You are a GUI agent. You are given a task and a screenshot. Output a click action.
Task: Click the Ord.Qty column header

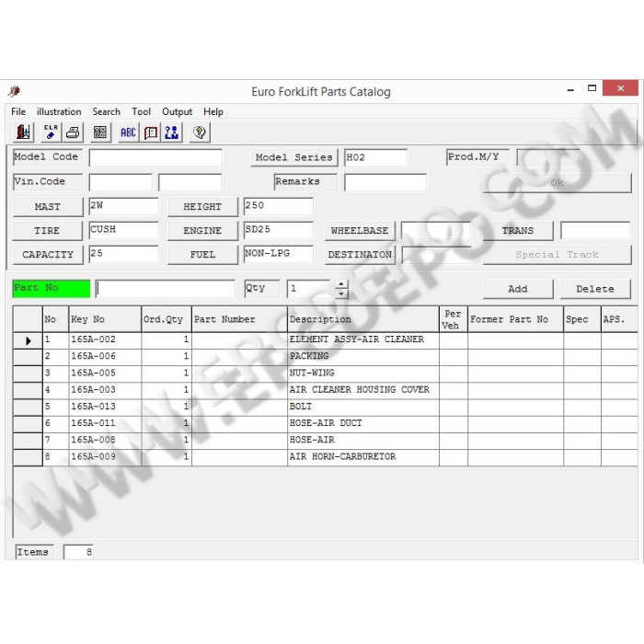click(x=167, y=319)
